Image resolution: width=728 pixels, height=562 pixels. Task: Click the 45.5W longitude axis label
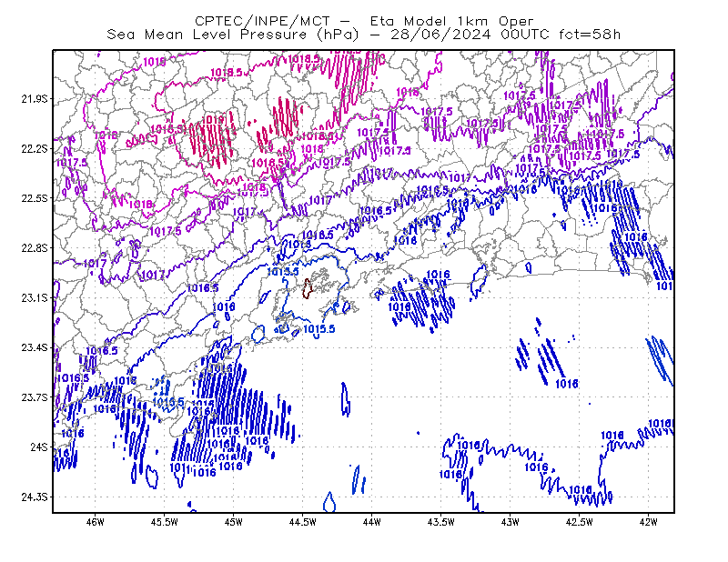pyautogui.click(x=165, y=522)
